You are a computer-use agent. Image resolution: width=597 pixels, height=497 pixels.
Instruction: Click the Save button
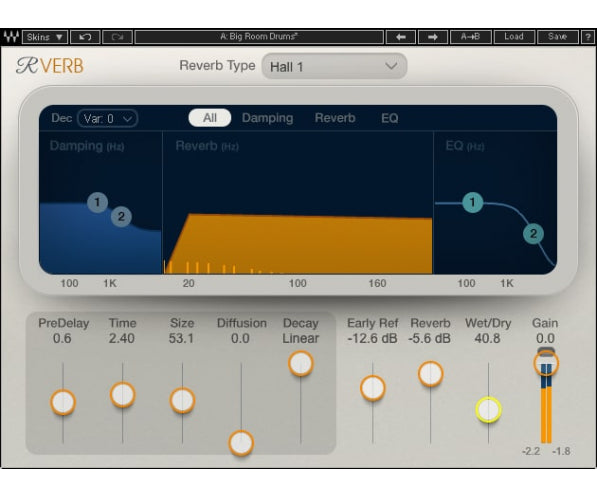coord(557,37)
